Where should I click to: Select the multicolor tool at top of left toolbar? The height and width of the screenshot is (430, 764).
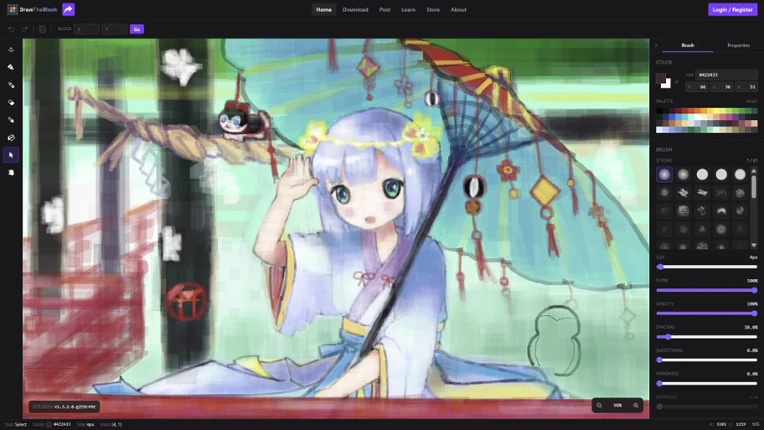point(11,50)
